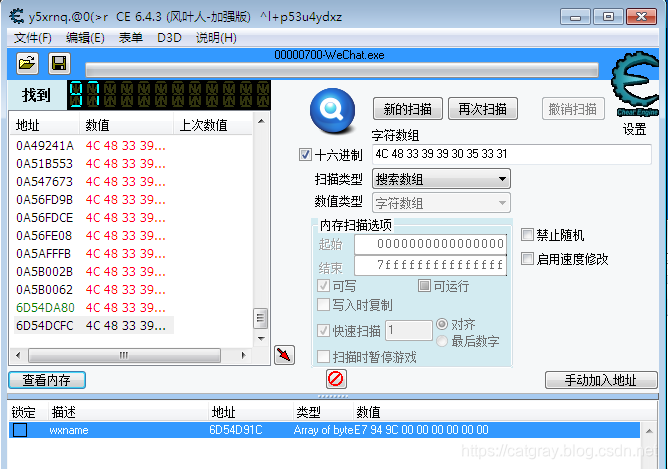Image resolution: width=668 pixels, height=469 pixels.
Task: Select result address 0A51B553
Action: [44, 164]
